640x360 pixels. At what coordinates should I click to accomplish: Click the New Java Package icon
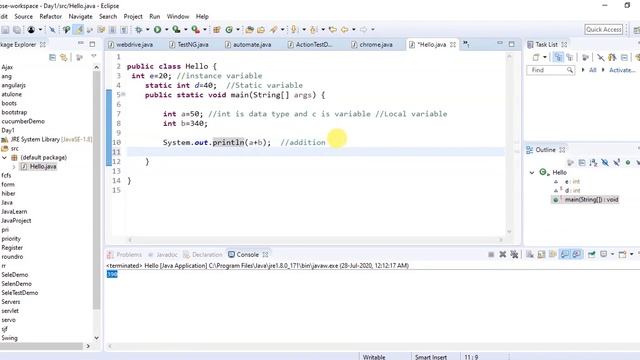click(217, 29)
